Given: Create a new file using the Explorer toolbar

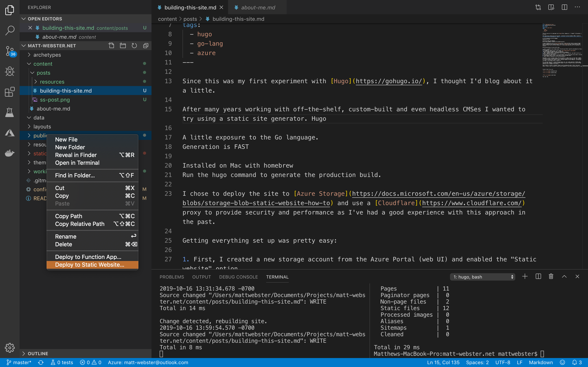Looking at the screenshot, I should point(111,45).
